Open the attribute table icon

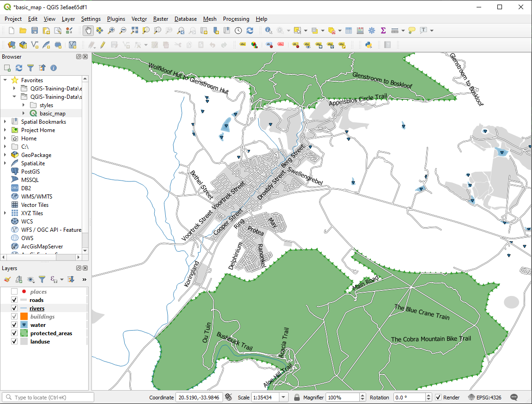click(x=349, y=30)
